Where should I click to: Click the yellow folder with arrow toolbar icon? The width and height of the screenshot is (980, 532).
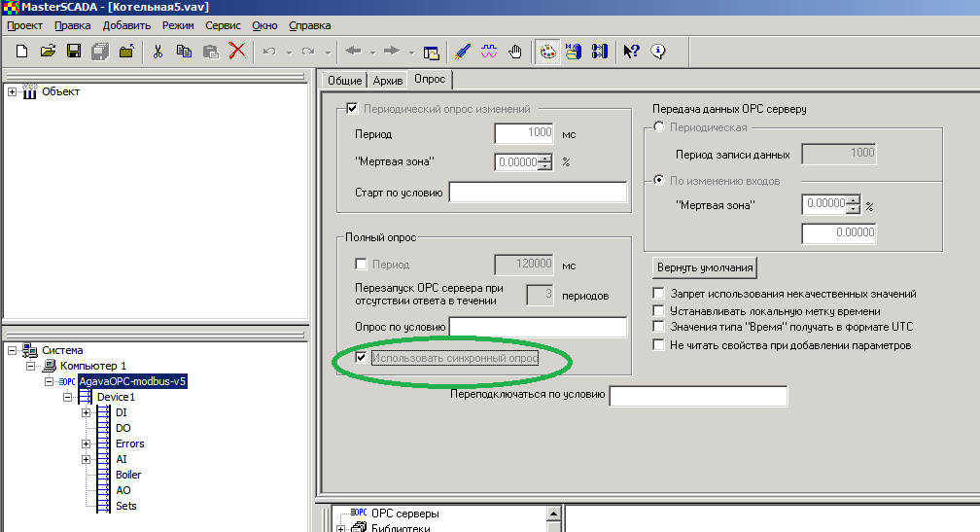coord(126,52)
